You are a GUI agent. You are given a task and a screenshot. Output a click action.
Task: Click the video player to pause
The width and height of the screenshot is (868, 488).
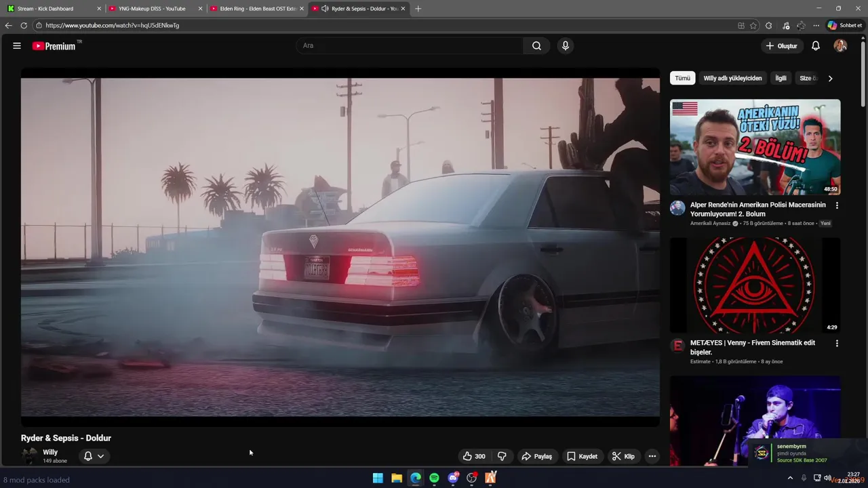pyautogui.click(x=340, y=247)
